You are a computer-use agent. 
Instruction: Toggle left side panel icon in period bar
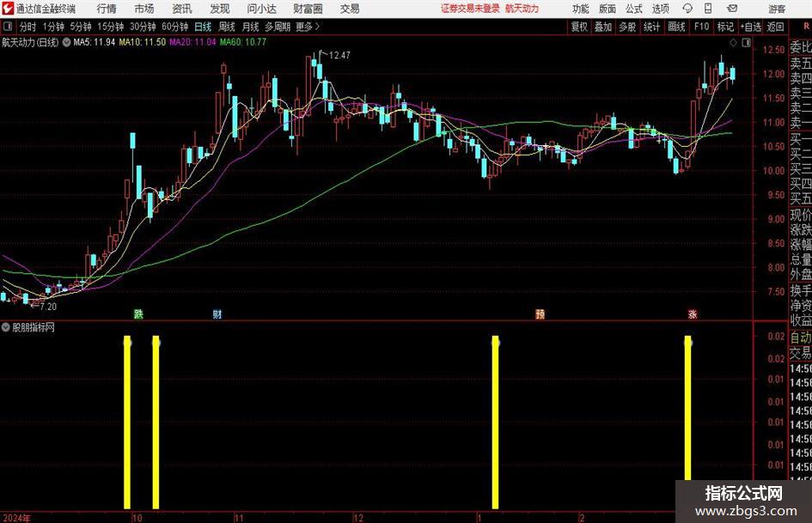(8, 27)
